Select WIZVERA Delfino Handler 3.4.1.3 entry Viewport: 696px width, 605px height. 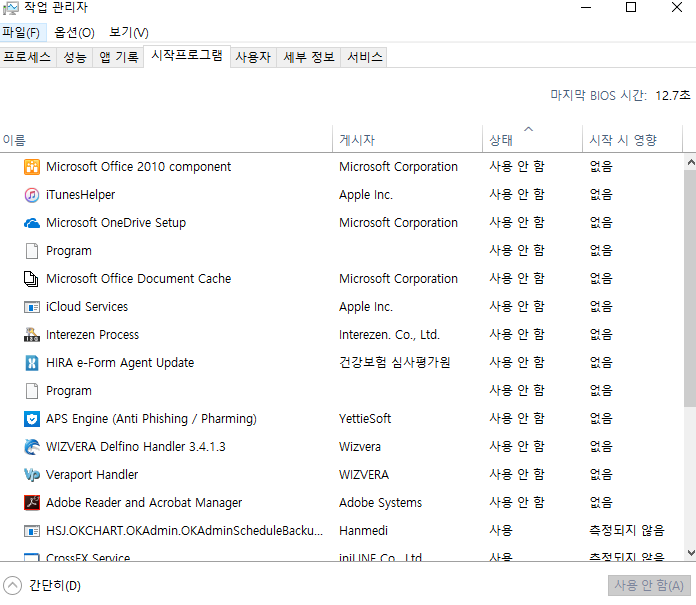click(x=136, y=447)
